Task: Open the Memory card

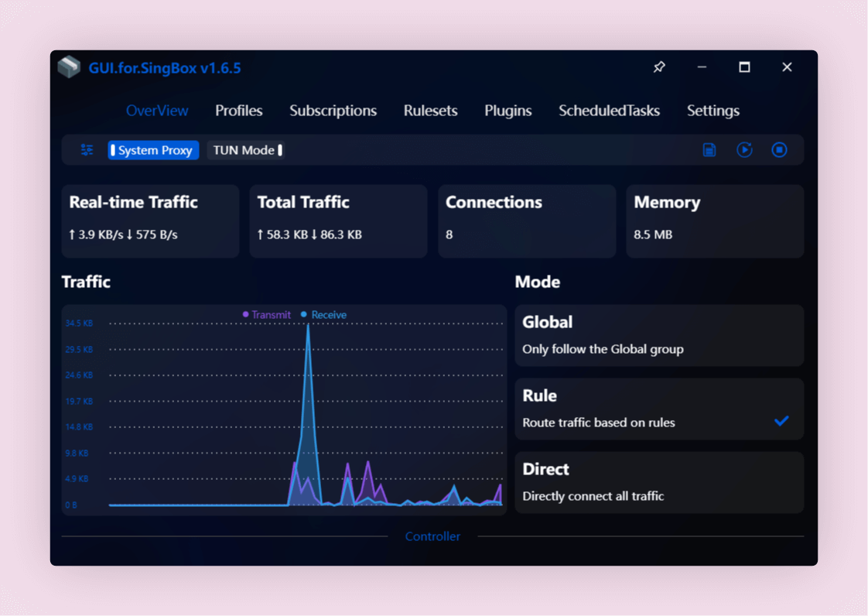Action: (715, 221)
